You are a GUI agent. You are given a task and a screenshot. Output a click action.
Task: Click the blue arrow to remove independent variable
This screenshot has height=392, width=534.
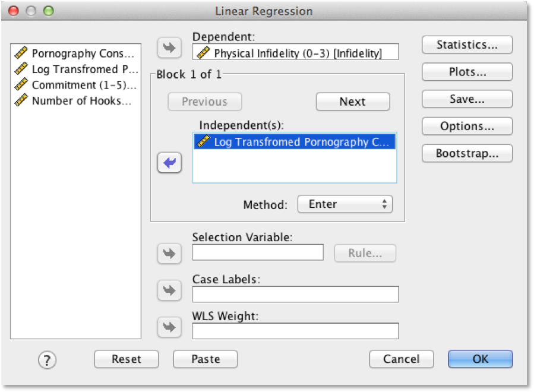point(169,163)
